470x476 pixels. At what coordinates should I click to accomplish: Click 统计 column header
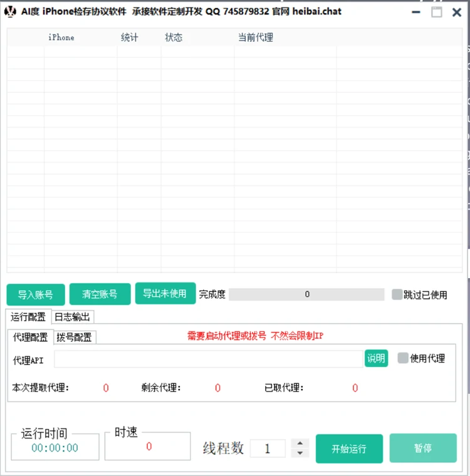130,38
